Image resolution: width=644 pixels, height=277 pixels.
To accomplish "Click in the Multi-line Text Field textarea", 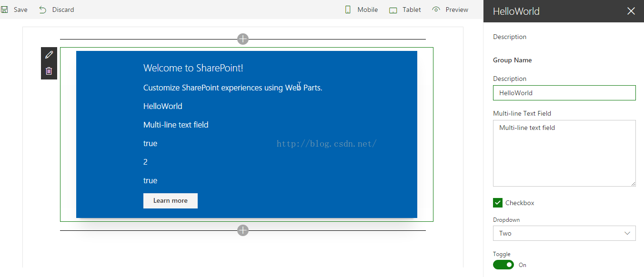I will point(564,153).
